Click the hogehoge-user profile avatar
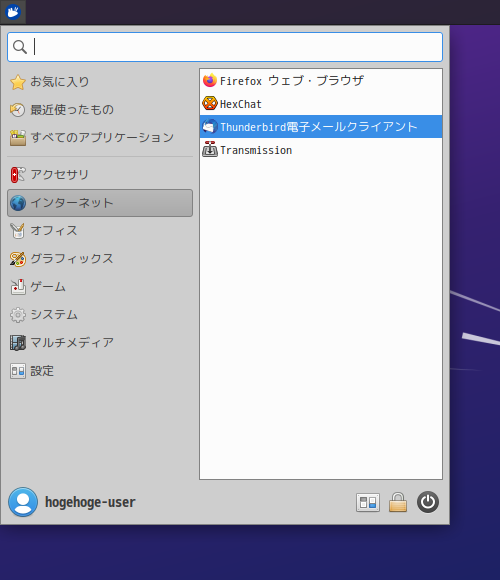Viewport: 500px width, 580px height. (x=23, y=502)
